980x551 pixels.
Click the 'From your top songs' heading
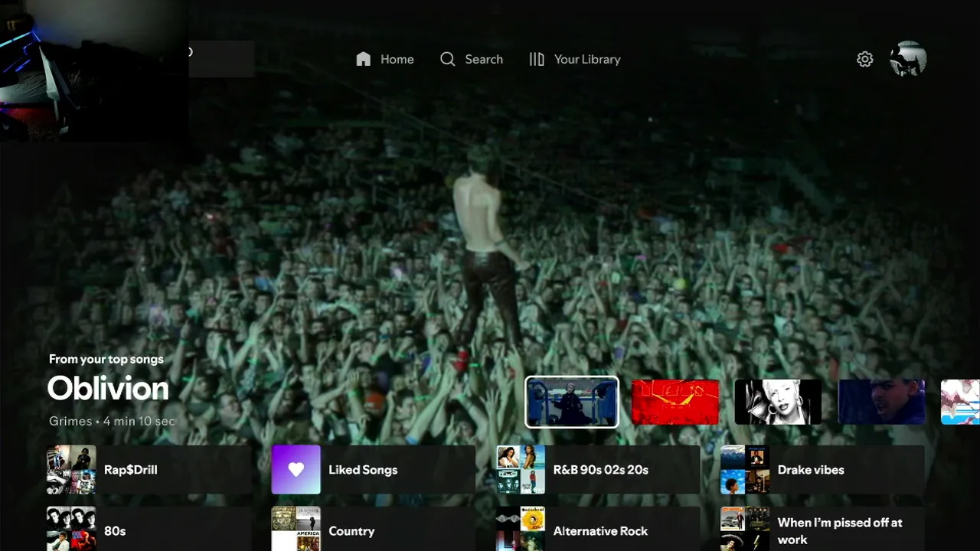106,359
